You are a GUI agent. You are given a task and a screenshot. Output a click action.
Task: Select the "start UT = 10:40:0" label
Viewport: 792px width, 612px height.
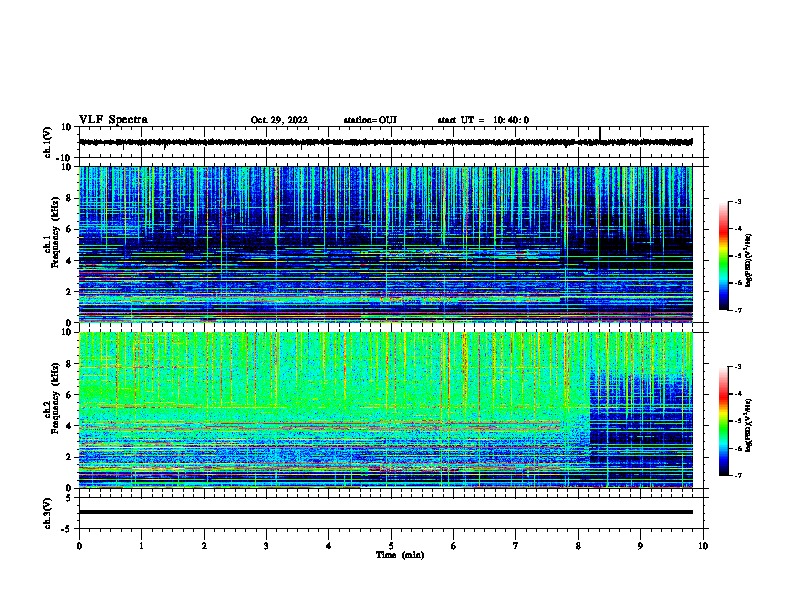(483, 120)
